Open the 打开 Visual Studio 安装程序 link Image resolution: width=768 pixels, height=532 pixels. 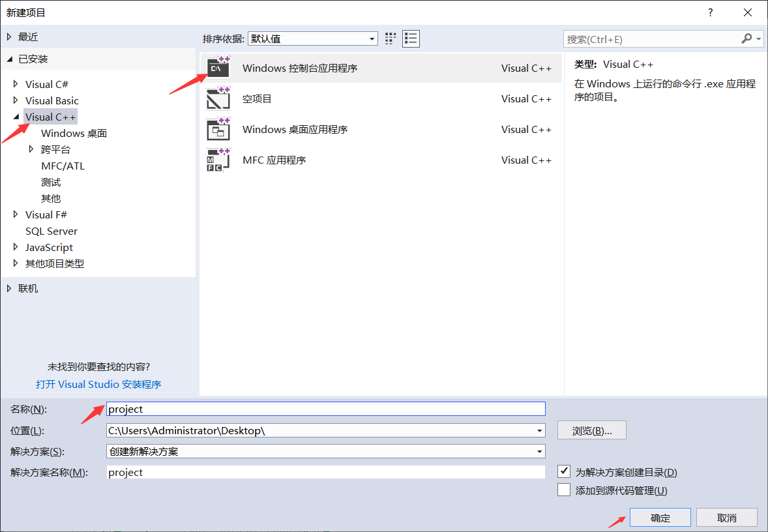[x=98, y=384]
